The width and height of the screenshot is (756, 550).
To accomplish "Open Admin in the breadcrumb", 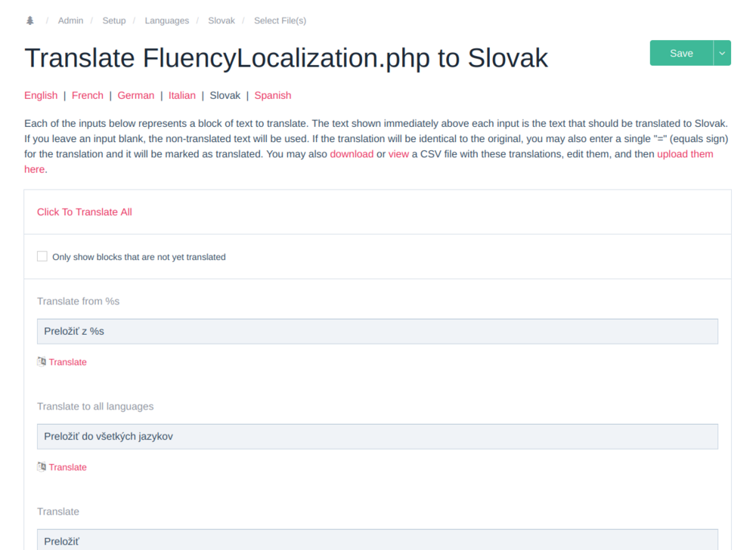I will (70, 20).
